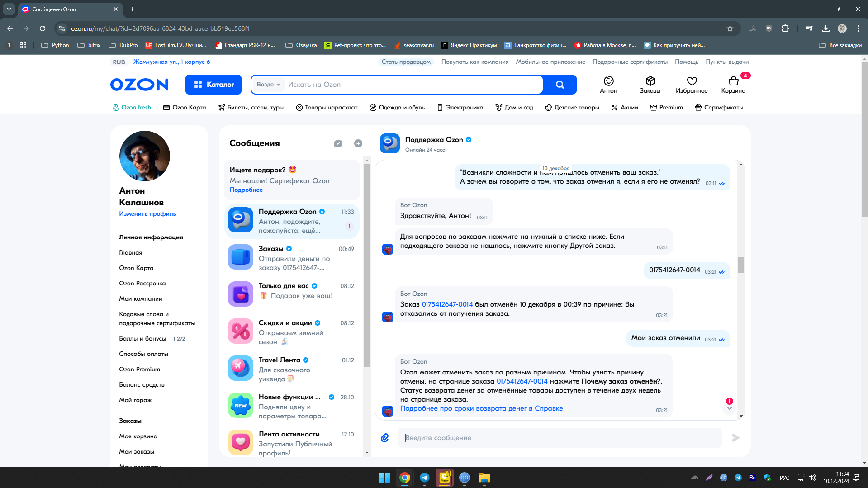Screen dimensions: 868x488
Task: Open the RUB currency selector
Action: pos(119,62)
